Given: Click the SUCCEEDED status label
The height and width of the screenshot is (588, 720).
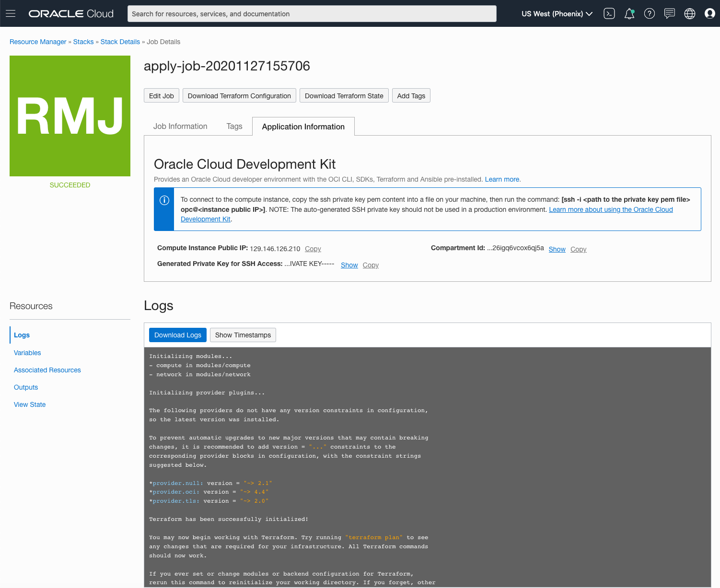Looking at the screenshot, I should point(70,185).
